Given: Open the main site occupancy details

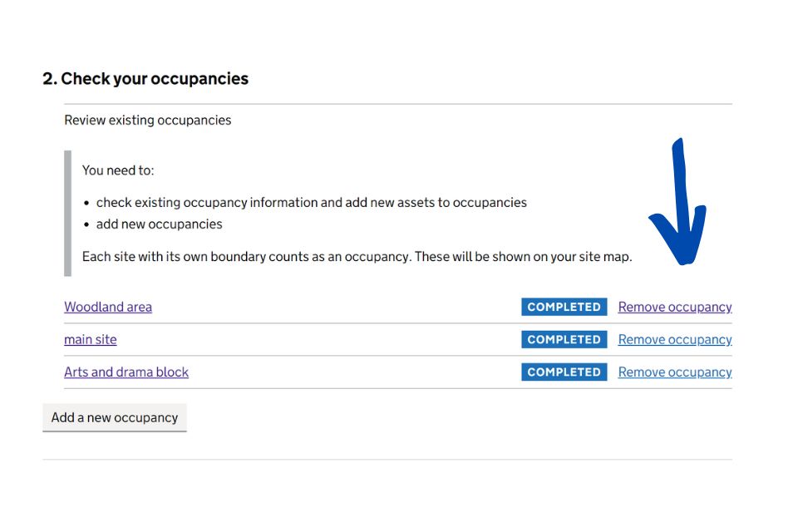Looking at the screenshot, I should click(x=90, y=339).
